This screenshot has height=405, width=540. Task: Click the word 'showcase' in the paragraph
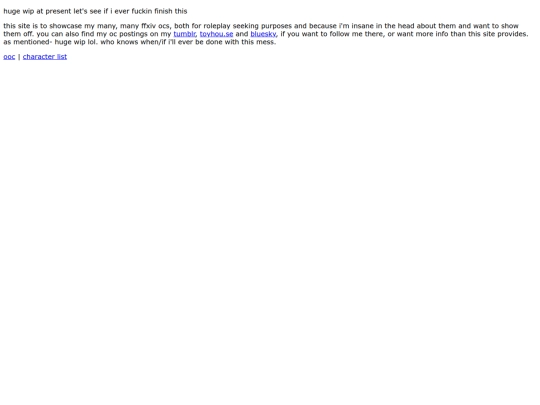65,26
